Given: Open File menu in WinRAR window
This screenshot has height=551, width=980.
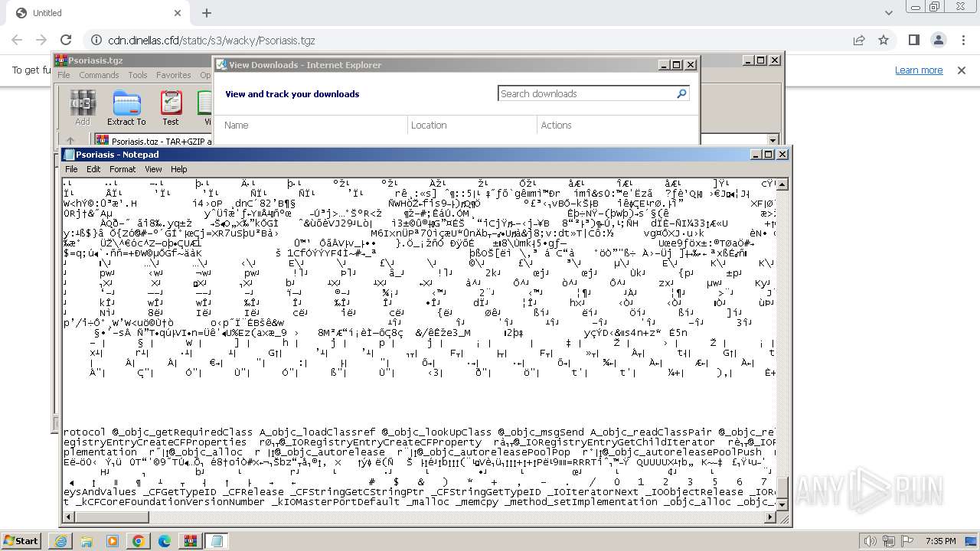Looking at the screenshot, I should 64,75.
